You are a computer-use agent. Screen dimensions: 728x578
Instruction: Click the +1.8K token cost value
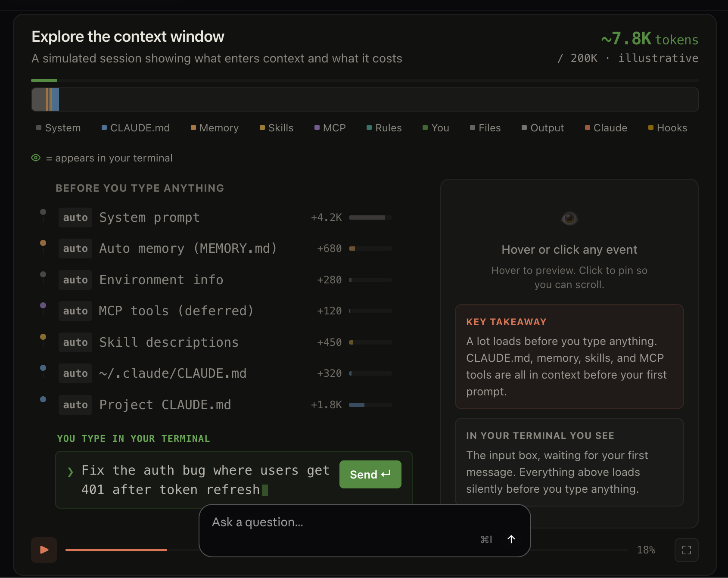327,405
